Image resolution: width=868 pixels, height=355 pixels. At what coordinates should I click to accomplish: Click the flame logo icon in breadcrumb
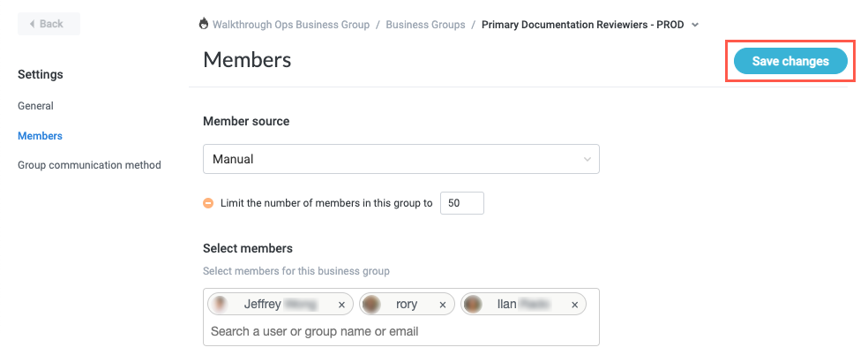204,24
